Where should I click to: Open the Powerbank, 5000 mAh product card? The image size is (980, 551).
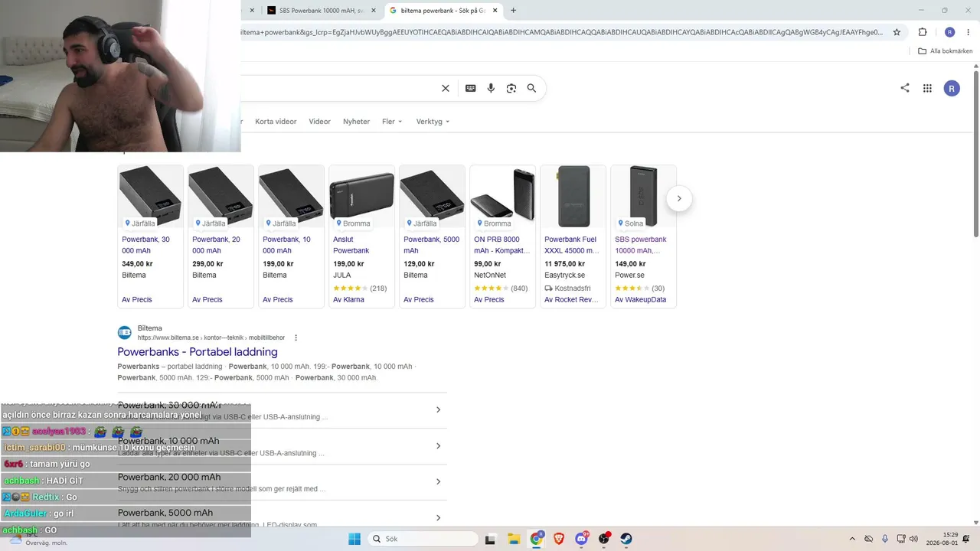pyautogui.click(x=432, y=236)
